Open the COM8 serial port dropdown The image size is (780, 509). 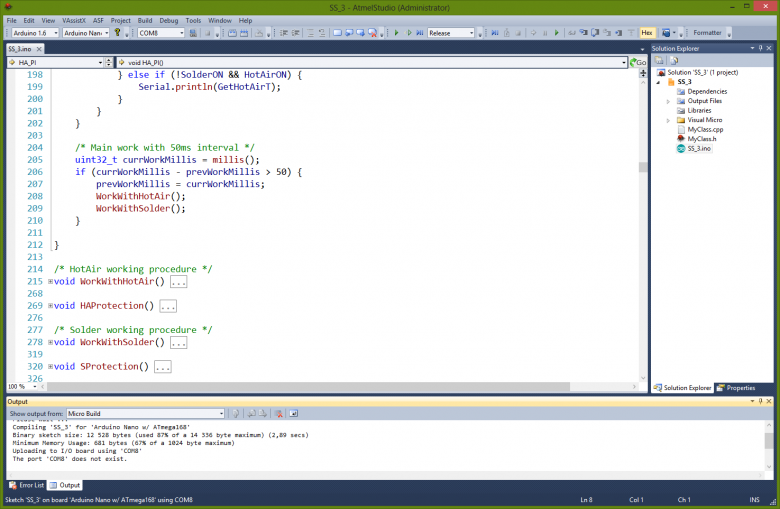[161, 33]
